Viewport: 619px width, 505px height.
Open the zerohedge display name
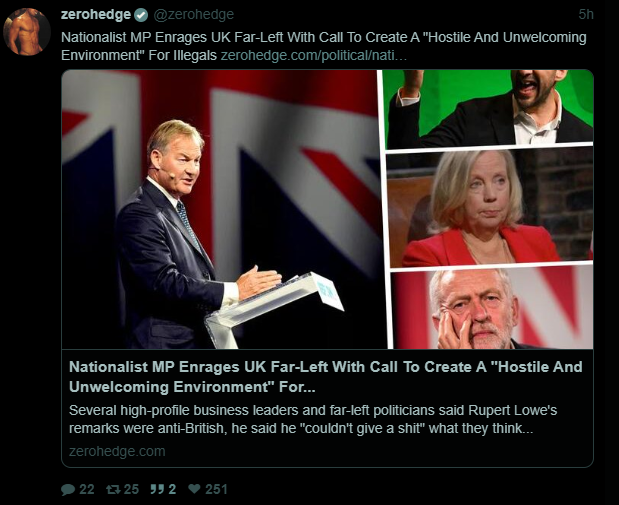tap(96, 15)
